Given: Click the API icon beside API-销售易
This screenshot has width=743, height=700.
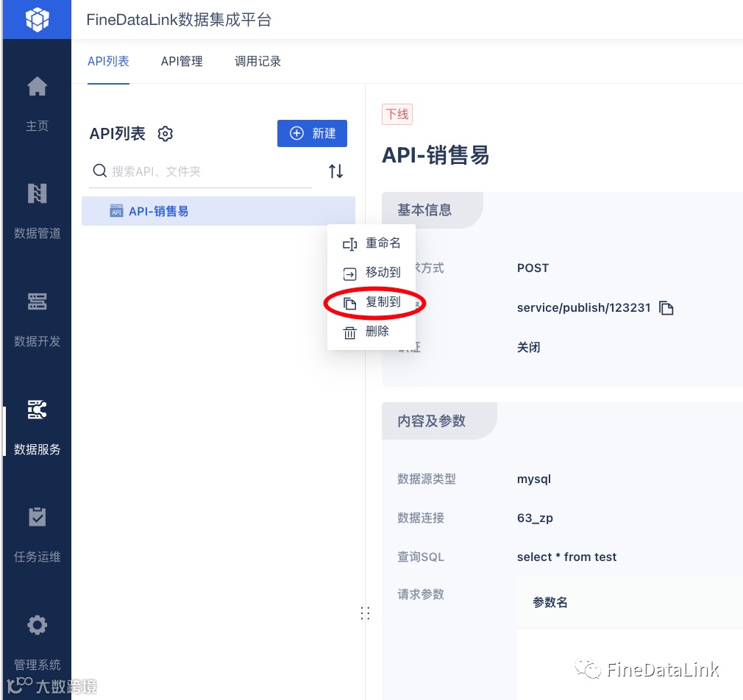Looking at the screenshot, I should 116,211.
